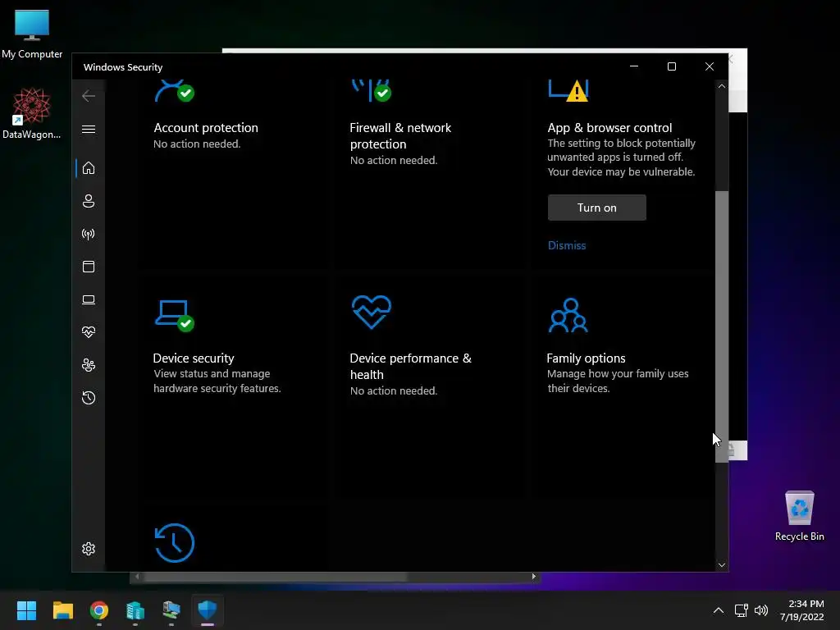Select the Home sidebar icon
Image resolution: width=840 pixels, height=630 pixels.
tap(89, 168)
